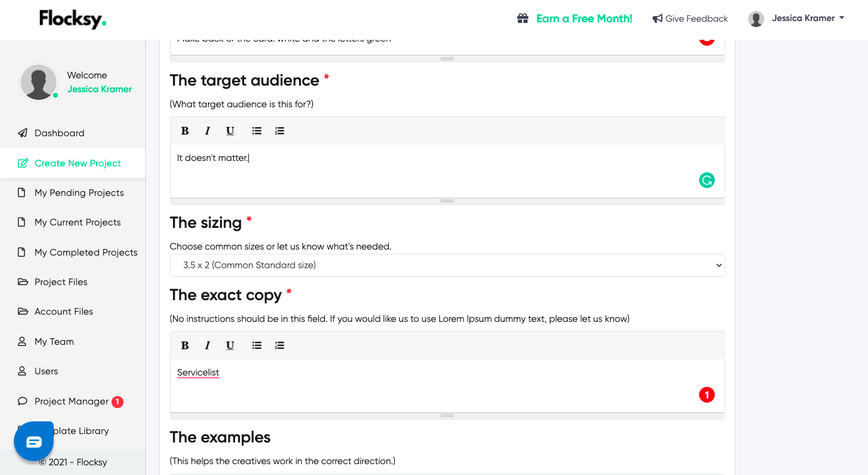The width and height of the screenshot is (868, 475).
Task: Go to My Pending Projects
Action: click(79, 193)
